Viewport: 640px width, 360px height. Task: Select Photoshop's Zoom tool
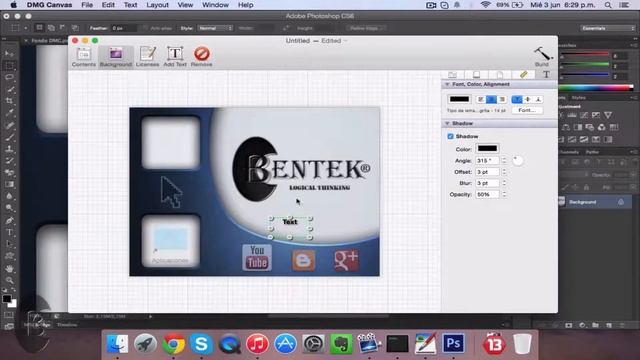9,280
